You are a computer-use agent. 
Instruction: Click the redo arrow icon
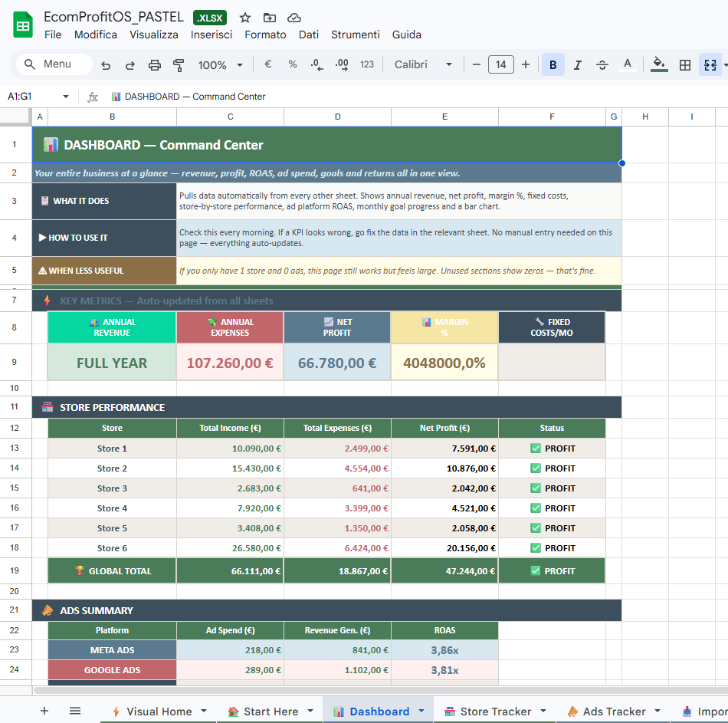130,65
